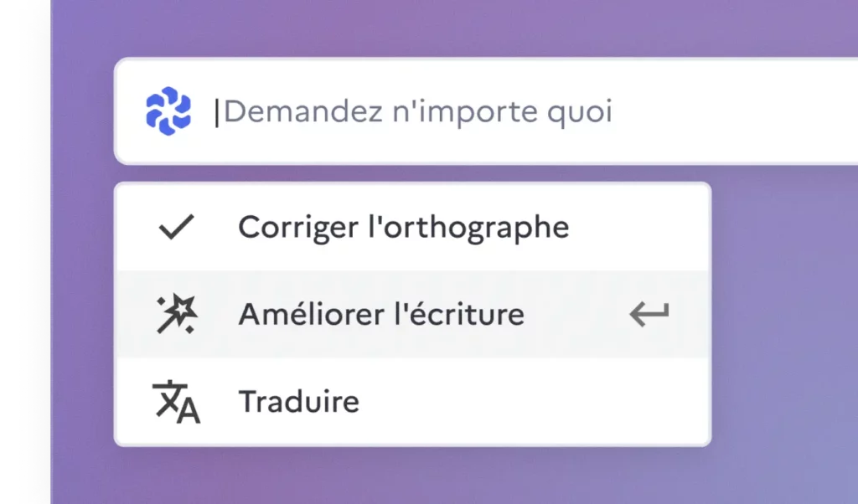Click the placeholder text Demandez n'importe quoi
The height and width of the screenshot is (504, 858).
click(419, 110)
